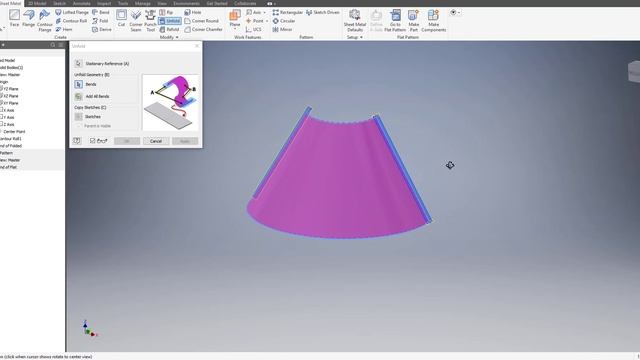Click the Unfold dialog Apply button
Image resolution: width=640 pixels, height=360 pixels.
[x=185, y=141]
